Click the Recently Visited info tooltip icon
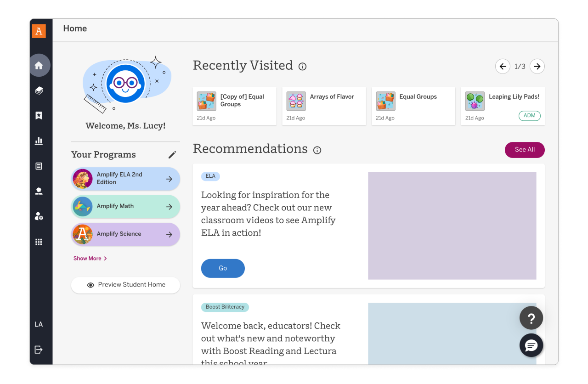The height and width of the screenshot is (384, 588). (302, 67)
